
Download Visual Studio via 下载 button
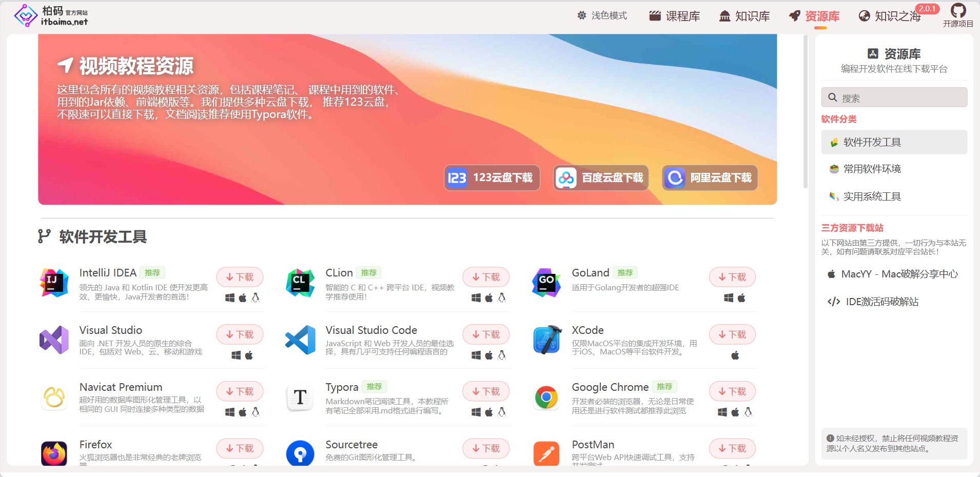(x=240, y=334)
